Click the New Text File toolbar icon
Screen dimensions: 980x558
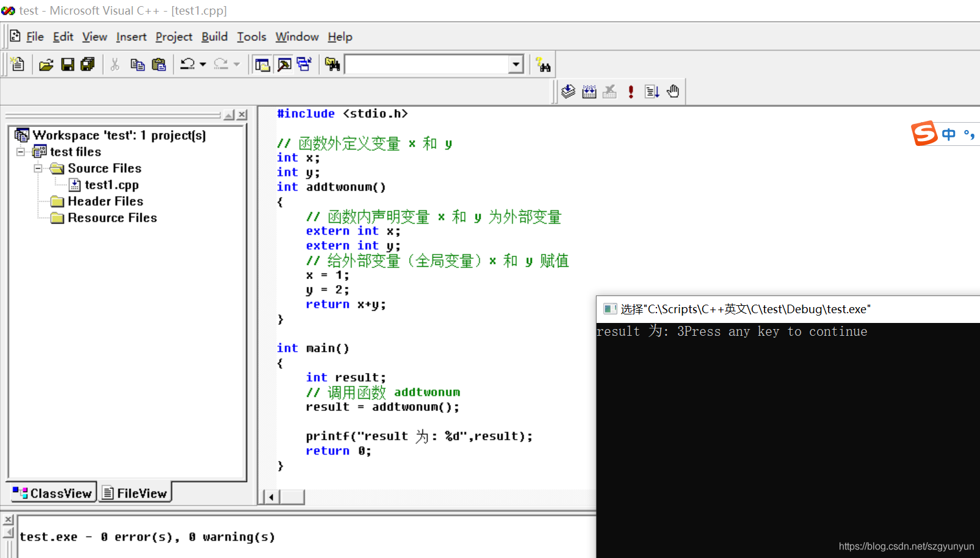[18, 64]
